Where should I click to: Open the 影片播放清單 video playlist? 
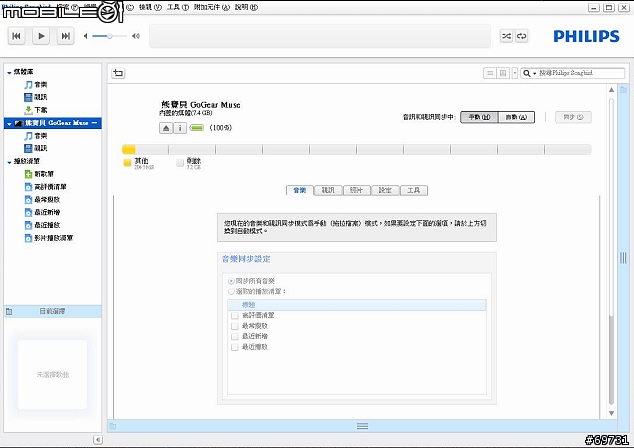coord(49,238)
